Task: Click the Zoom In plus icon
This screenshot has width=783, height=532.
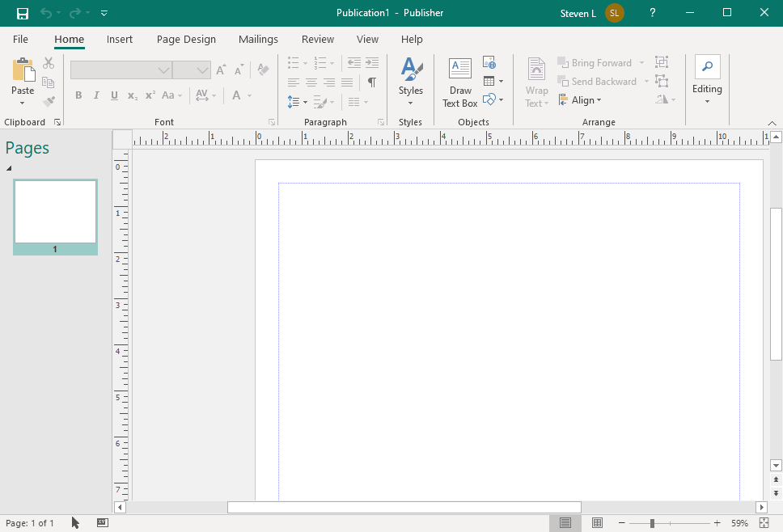Action: [x=717, y=523]
